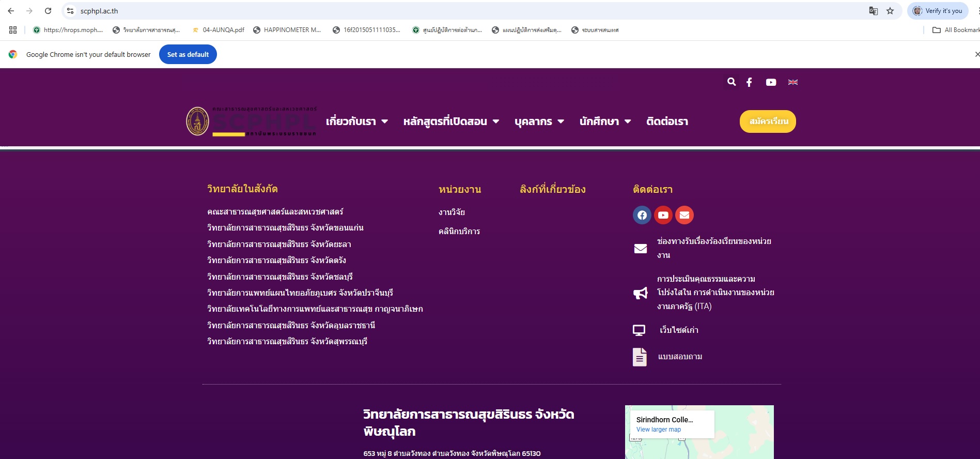Click the red email circle icon
980x459 pixels.
pyautogui.click(x=685, y=215)
